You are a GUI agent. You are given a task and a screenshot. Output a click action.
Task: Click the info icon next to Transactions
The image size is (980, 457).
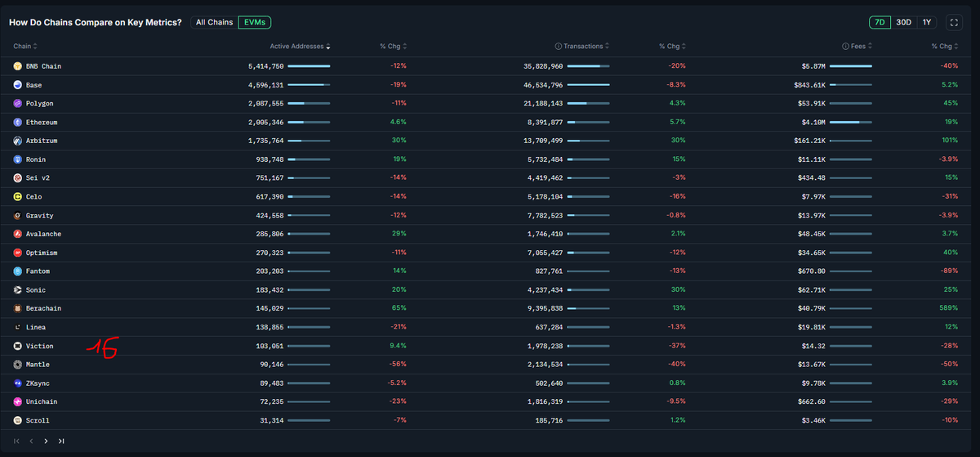[559, 47]
